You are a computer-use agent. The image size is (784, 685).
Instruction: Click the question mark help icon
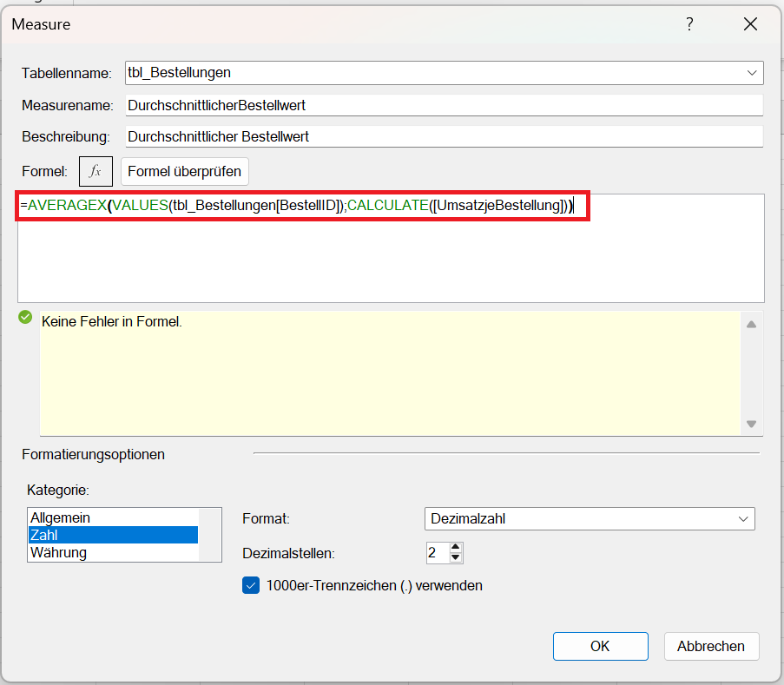(689, 24)
